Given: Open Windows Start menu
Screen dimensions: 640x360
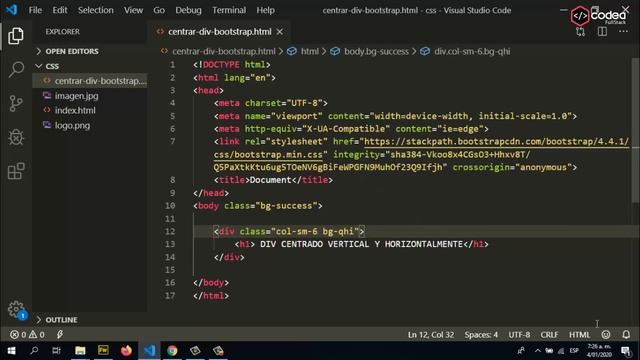Looking at the screenshot, I should [11, 351].
